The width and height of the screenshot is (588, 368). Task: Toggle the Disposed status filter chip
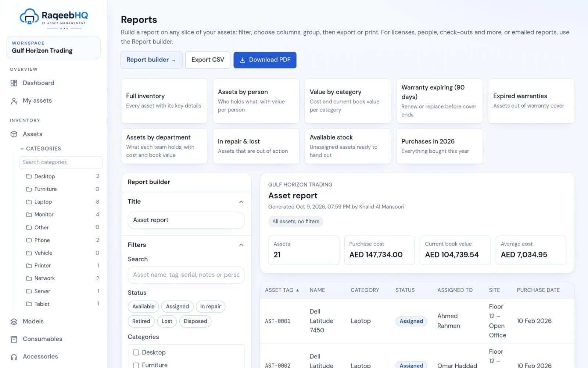(195, 321)
